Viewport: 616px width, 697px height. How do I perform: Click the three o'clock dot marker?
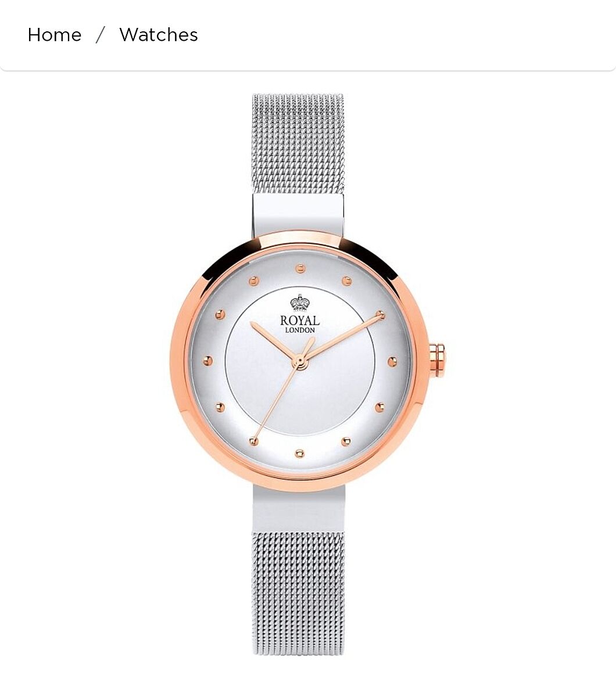point(392,361)
